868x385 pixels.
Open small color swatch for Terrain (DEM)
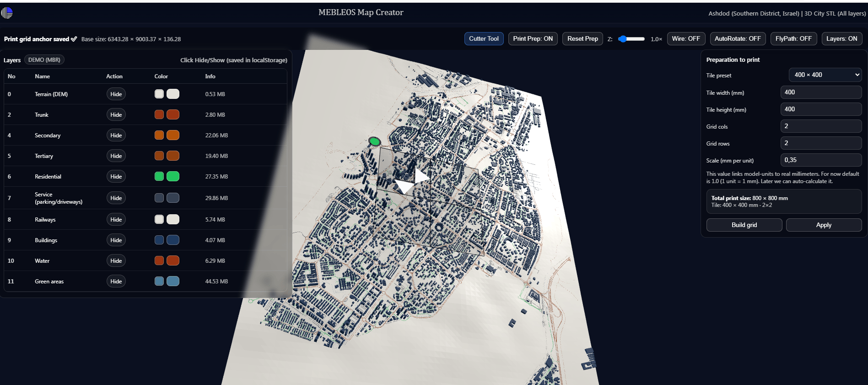[159, 94]
